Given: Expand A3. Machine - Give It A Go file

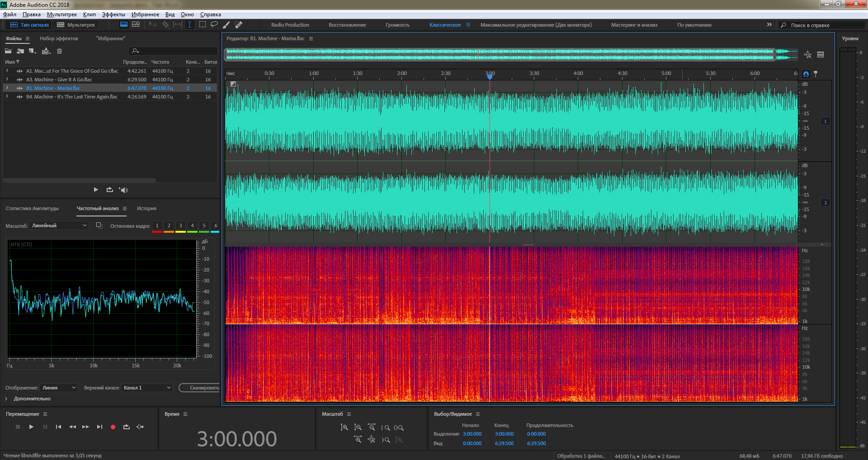Looking at the screenshot, I should click(7, 80).
